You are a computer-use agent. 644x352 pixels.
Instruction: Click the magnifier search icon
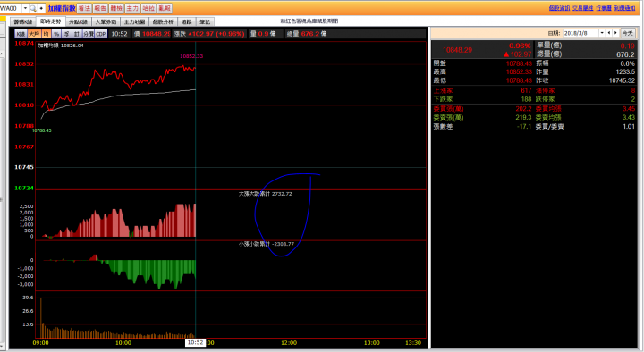(33, 8)
